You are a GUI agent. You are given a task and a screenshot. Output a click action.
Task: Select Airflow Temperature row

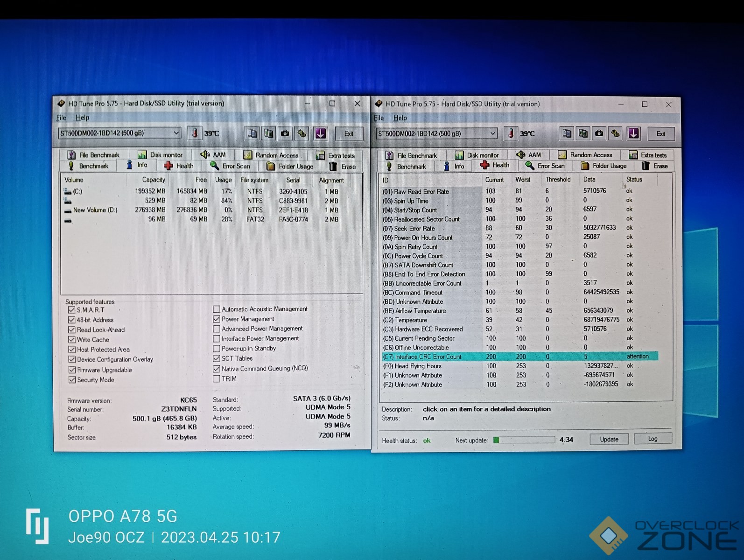point(519,311)
